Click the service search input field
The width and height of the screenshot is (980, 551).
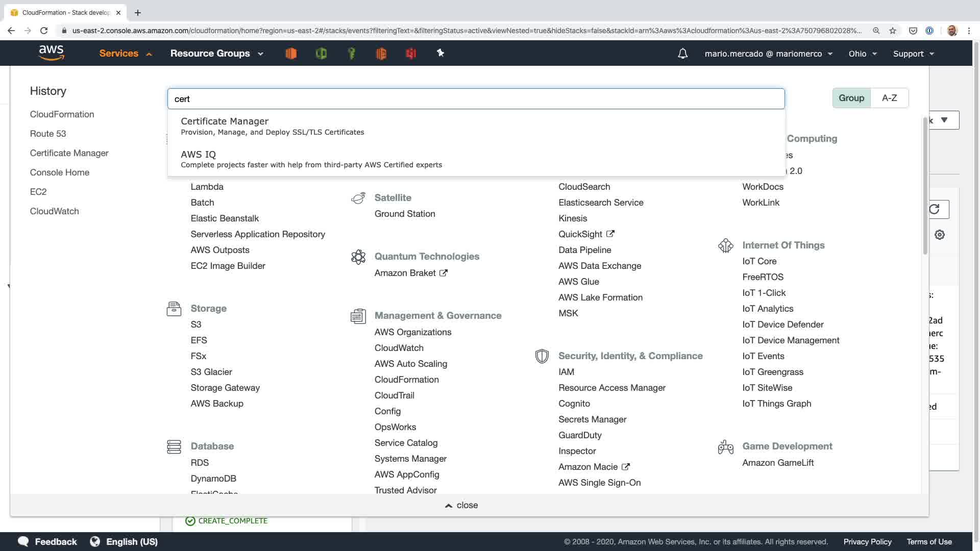point(476,99)
